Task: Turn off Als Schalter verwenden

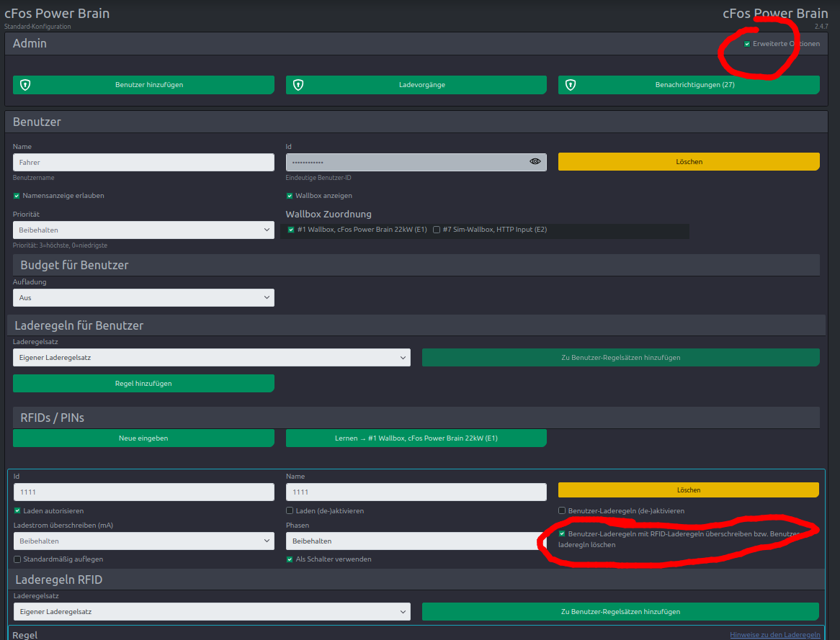Action: pos(290,559)
